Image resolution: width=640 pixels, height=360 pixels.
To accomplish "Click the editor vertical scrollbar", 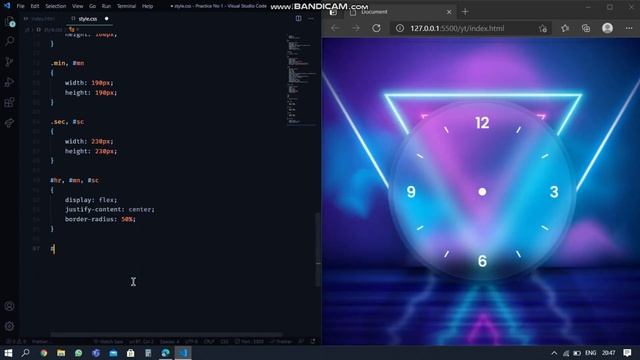I will click(x=318, y=250).
